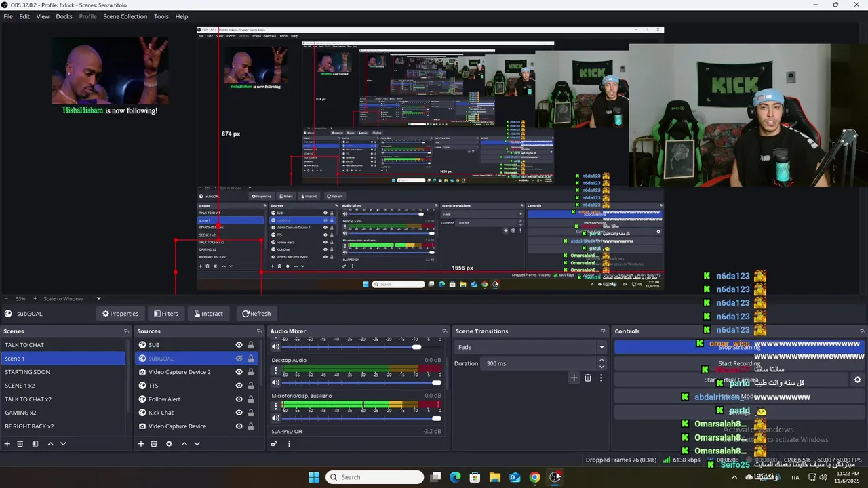Float the Sources dock panel
The height and width of the screenshot is (488, 868).
coord(260,331)
